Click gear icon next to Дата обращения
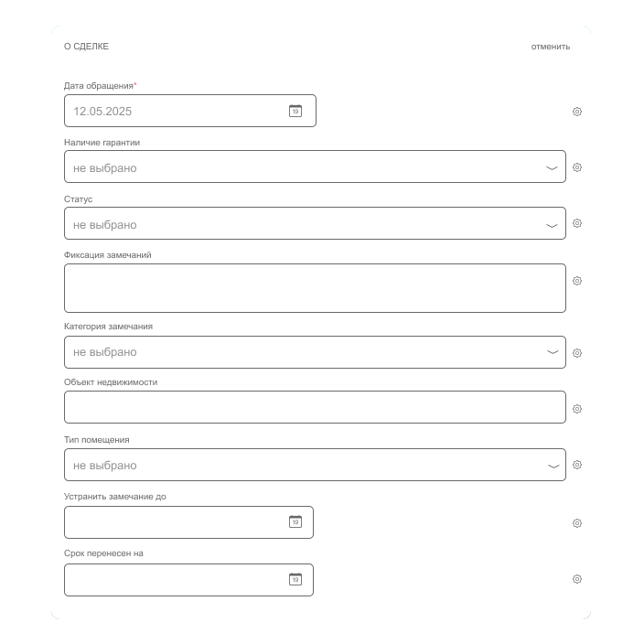644x644 pixels. tap(577, 112)
